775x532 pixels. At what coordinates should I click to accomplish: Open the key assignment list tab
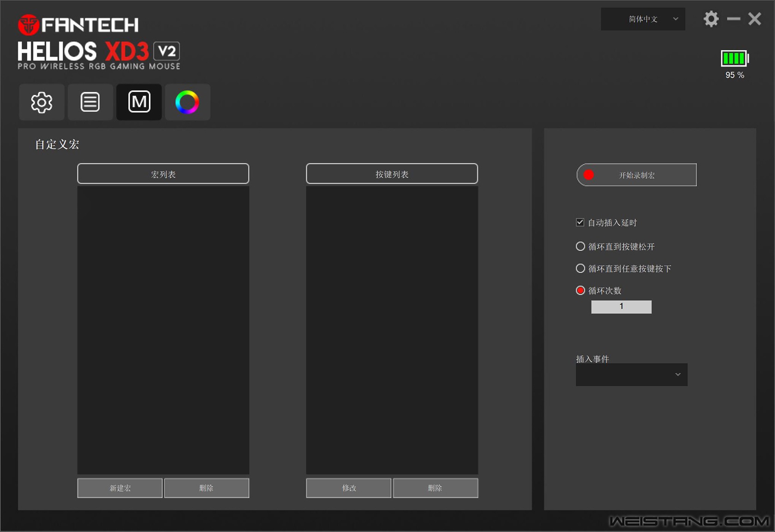pyautogui.click(x=90, y=102)
